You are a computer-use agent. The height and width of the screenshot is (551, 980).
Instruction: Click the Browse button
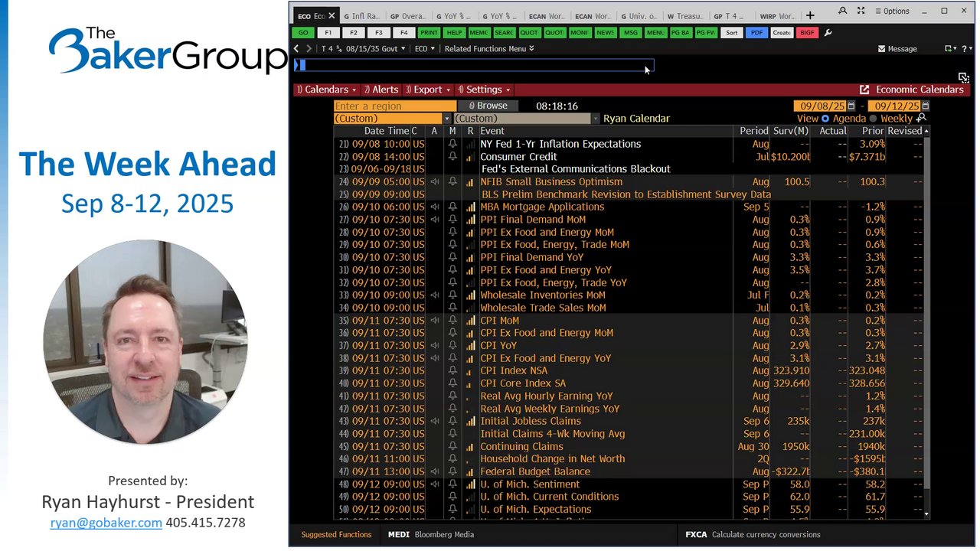point(488,106)
